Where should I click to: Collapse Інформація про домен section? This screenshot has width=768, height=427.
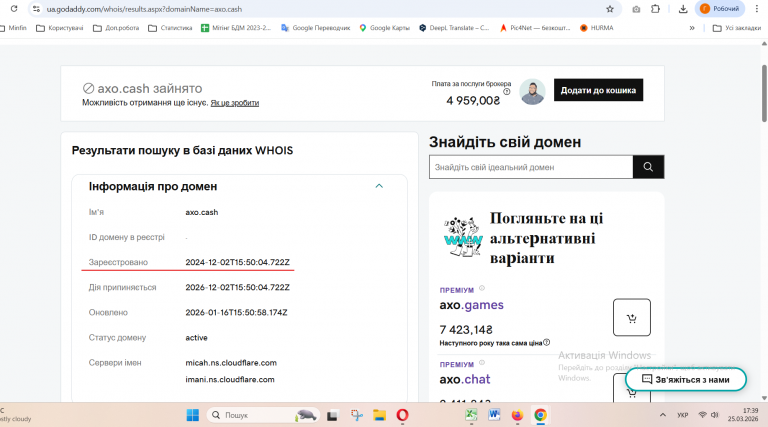pos(379,186)
